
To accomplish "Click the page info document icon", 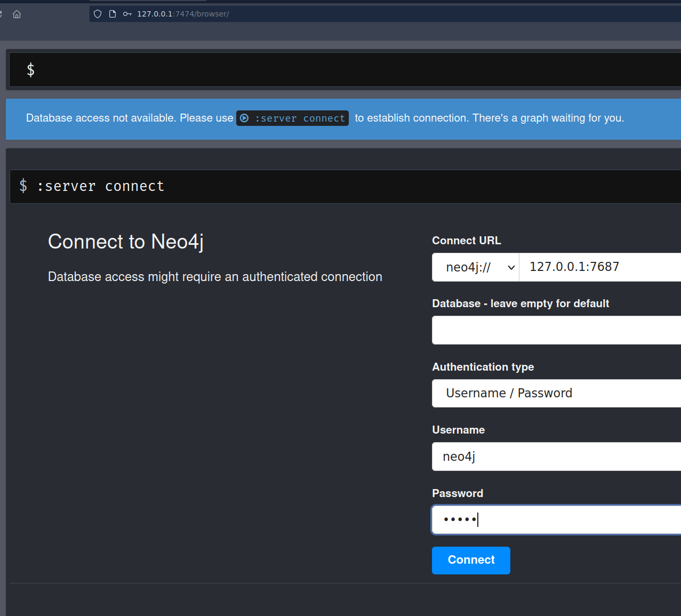I will coord(113,14).
